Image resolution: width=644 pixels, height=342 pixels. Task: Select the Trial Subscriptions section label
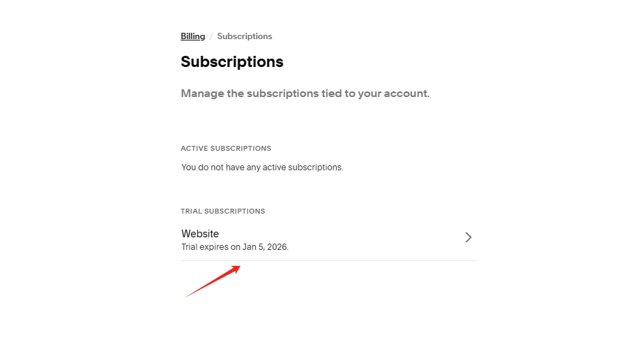223,211
